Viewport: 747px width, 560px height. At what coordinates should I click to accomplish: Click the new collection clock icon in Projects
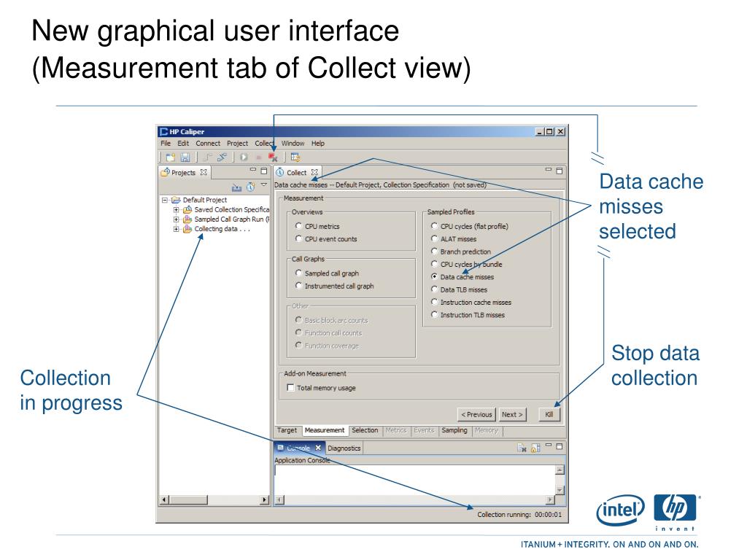(x=251, y=187)
